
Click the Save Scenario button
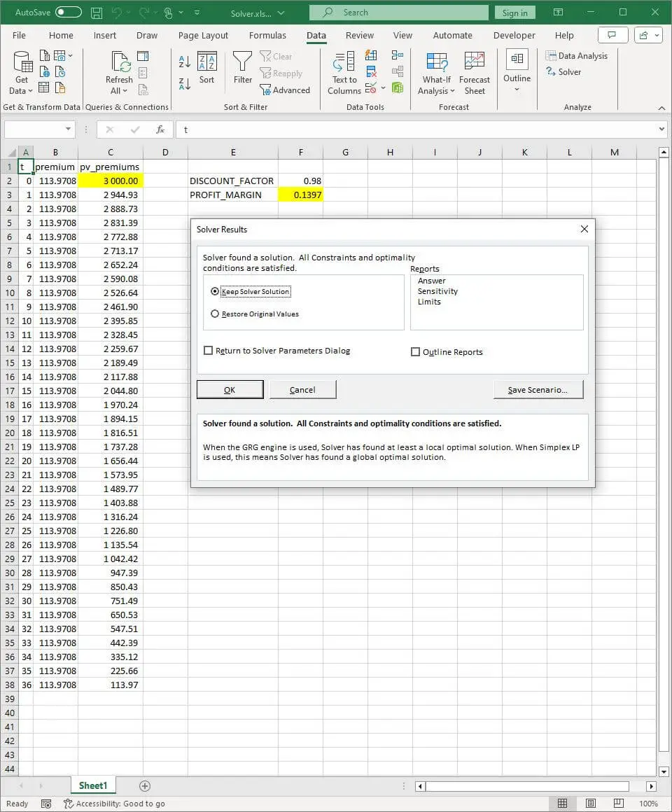point(538,390)
